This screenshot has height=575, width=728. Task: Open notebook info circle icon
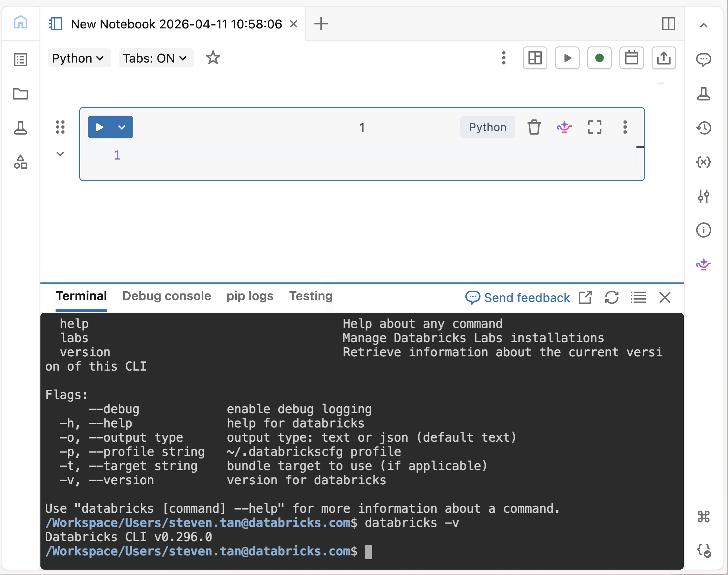tap(703, 230)
